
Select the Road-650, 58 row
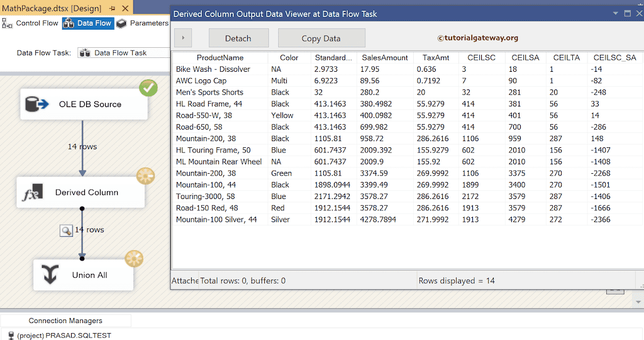pyautogui.click(x=408, y=127)
